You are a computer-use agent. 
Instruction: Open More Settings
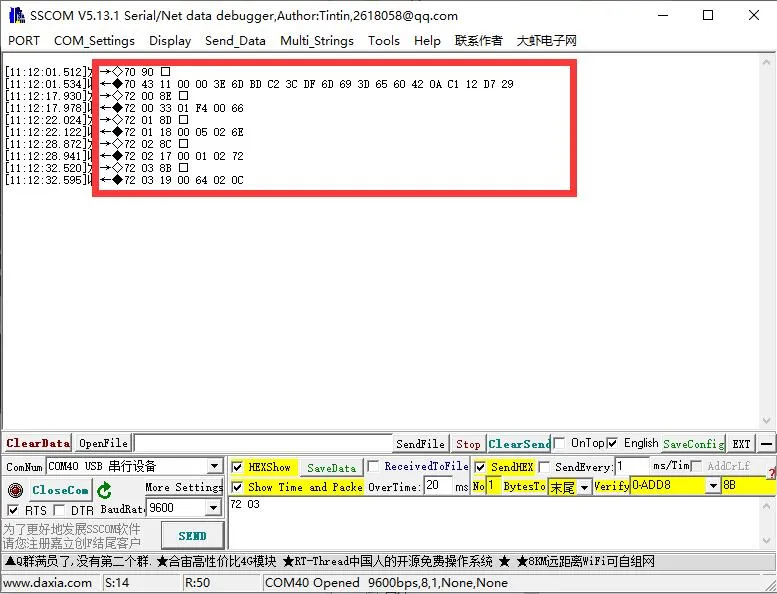[x=184, y=487]
